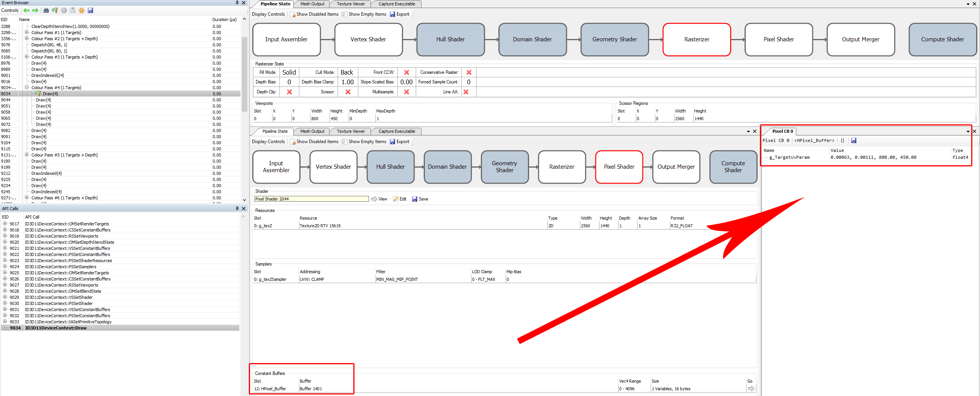Click the clock timing icon in Event Browser
980x396 pixels.
click(64, 10)
